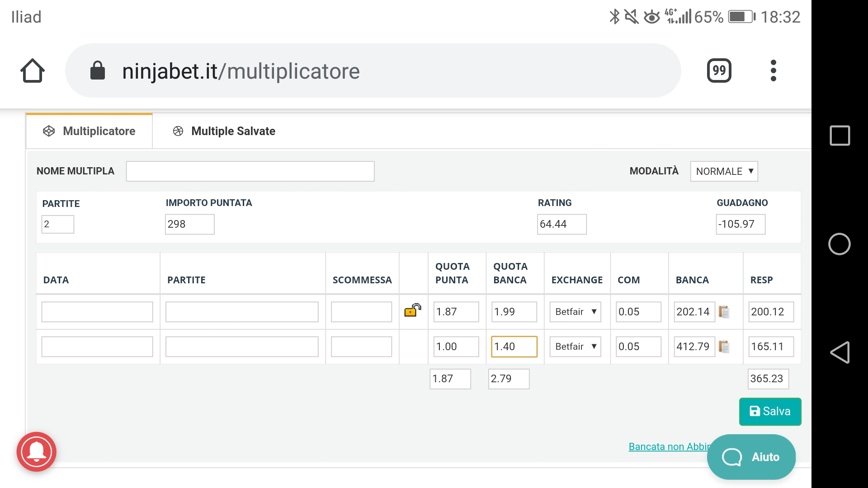Expand the MODALITÀ dropdown selector
This screenshot has width=868, height=488.
pos(724,171)
